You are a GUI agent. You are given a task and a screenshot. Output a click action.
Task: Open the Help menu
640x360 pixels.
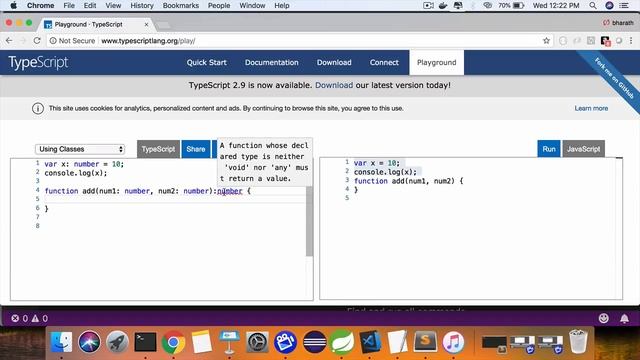point(282,5)
